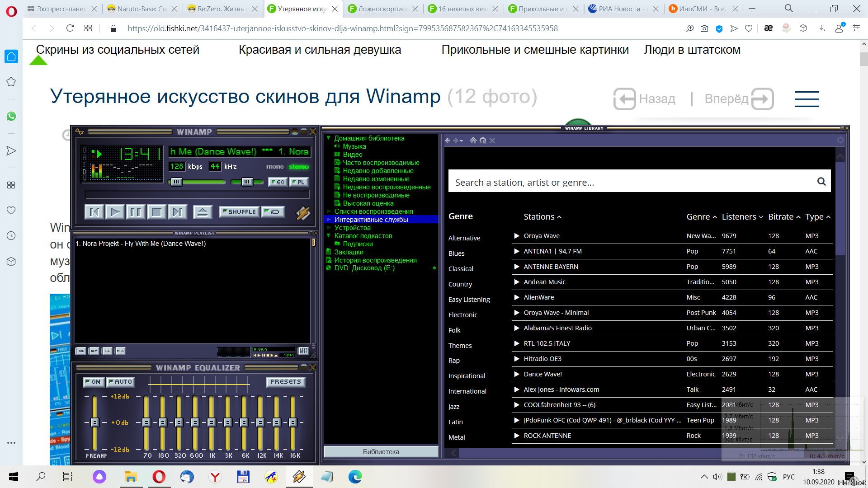Click library browser stop icon

click(492, 141)
